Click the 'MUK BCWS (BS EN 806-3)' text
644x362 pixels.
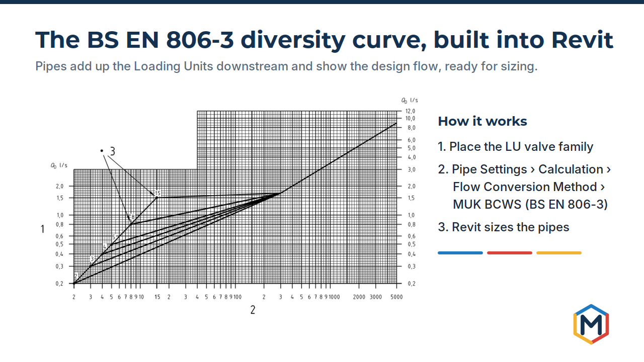pyautogui.click(x=530, y=205)
